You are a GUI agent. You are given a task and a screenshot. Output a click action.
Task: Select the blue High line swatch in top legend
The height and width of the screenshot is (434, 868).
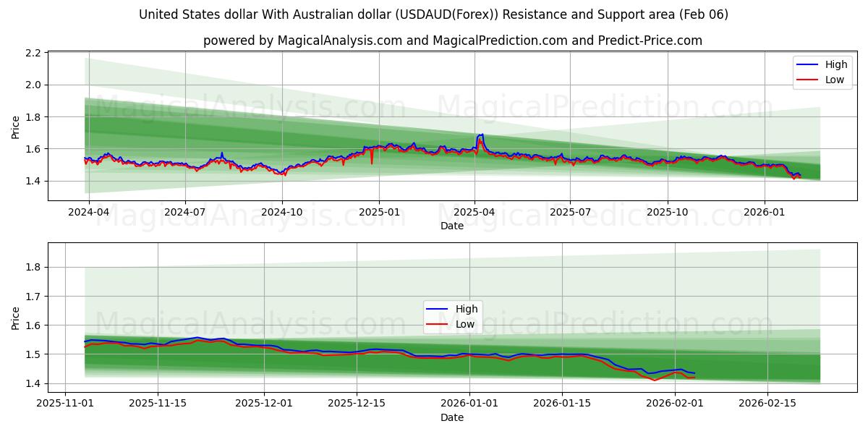[807, 64]
